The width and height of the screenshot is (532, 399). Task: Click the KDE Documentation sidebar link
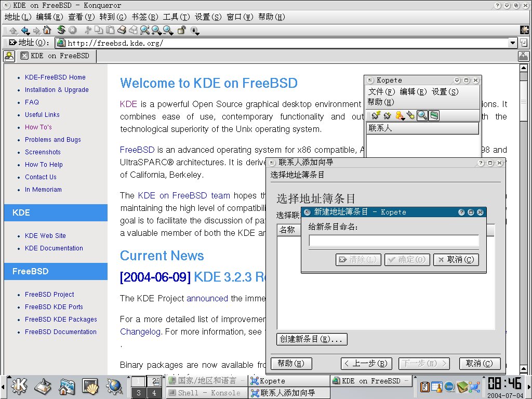tap(54, 248)
